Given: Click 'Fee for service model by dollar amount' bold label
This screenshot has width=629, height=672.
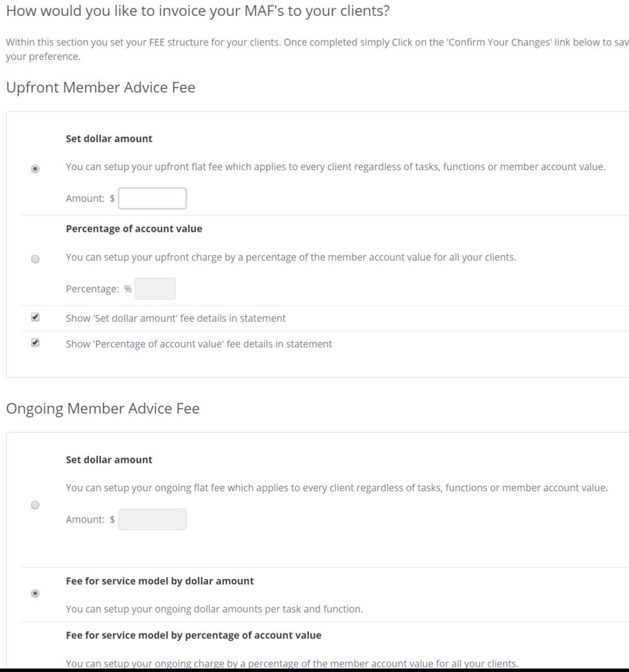Looking at the screenshot, I should click(x=159, y=581).
